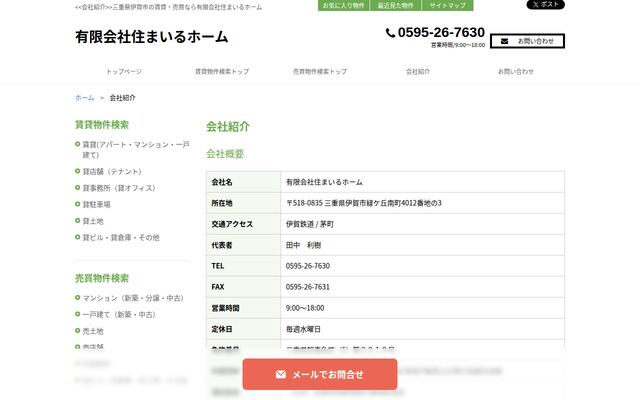Open 賃貸(アパート・マンション・一戸建て) sidebar link
640x400 pixels.
[136, 149]
